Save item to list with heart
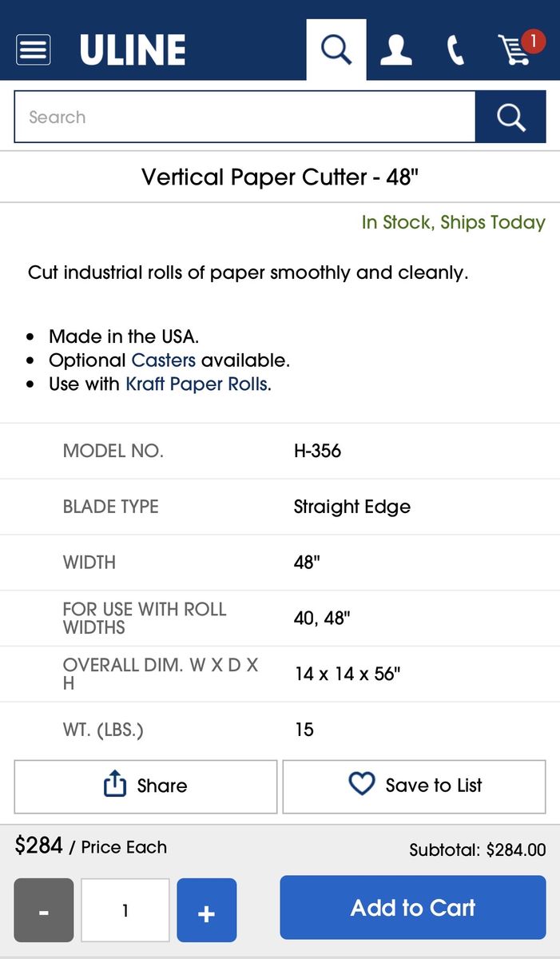560x959 pixels. 414,786
